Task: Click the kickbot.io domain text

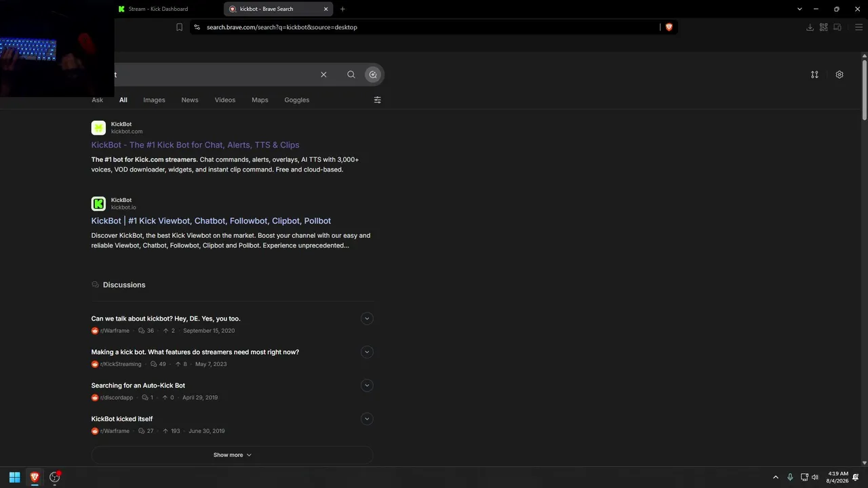Action: (x=123, y=207)
